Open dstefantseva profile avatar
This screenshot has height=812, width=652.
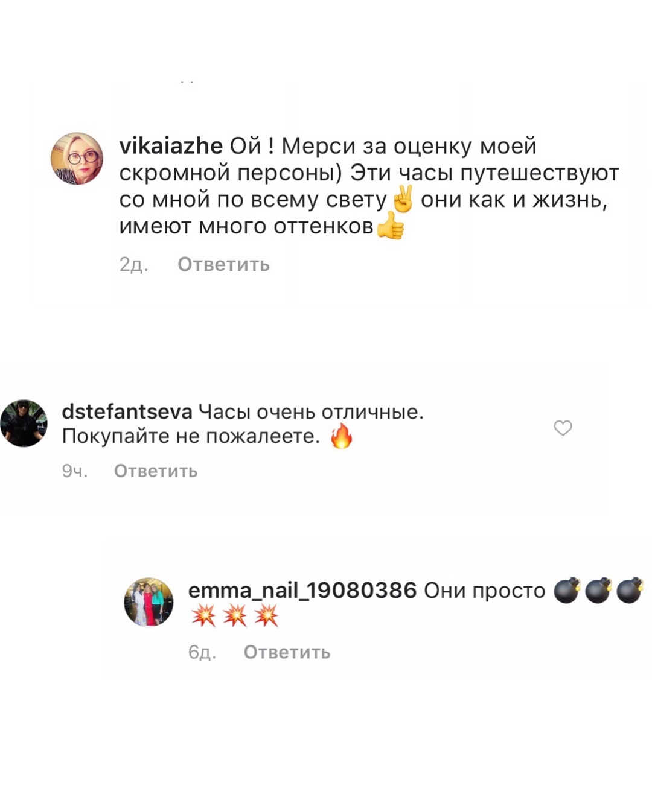click(x=24, y=423)
